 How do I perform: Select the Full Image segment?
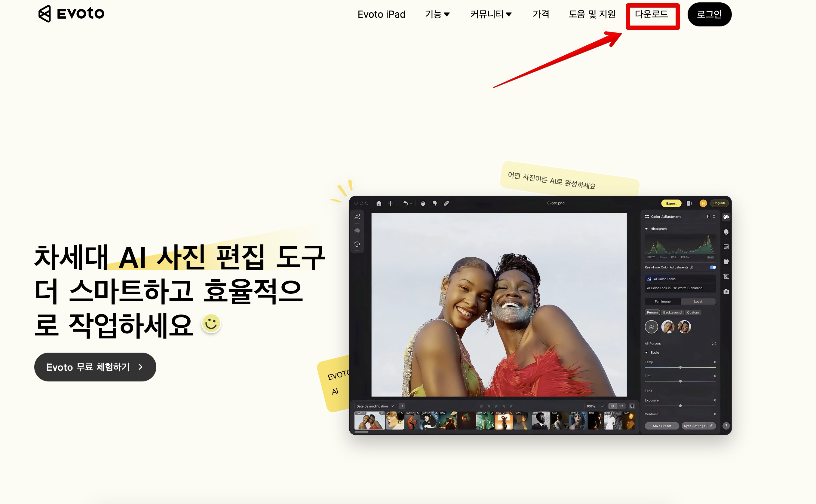pyautogui.click(x=663, y=301)
